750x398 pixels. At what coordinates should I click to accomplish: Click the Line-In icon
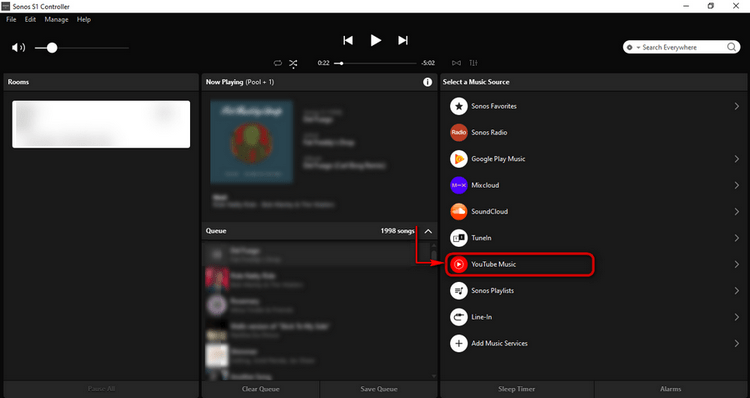coord(459,317)
